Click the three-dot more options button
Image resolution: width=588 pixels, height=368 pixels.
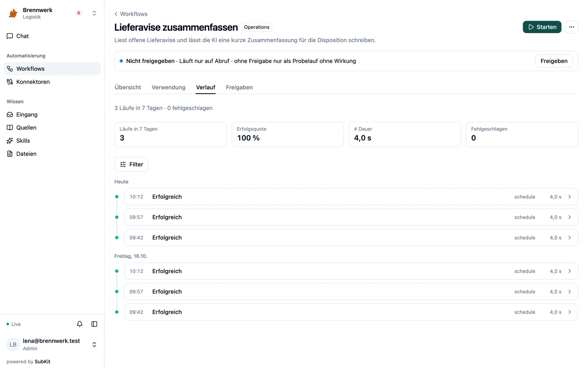pos(571,27)
